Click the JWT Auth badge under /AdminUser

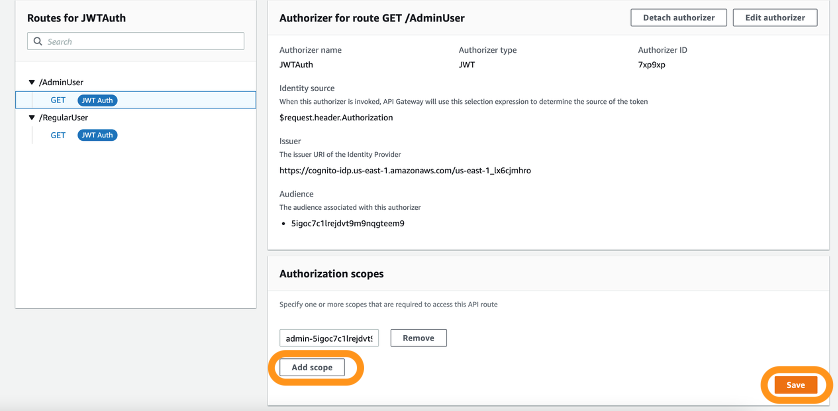(x=98, y=100)
